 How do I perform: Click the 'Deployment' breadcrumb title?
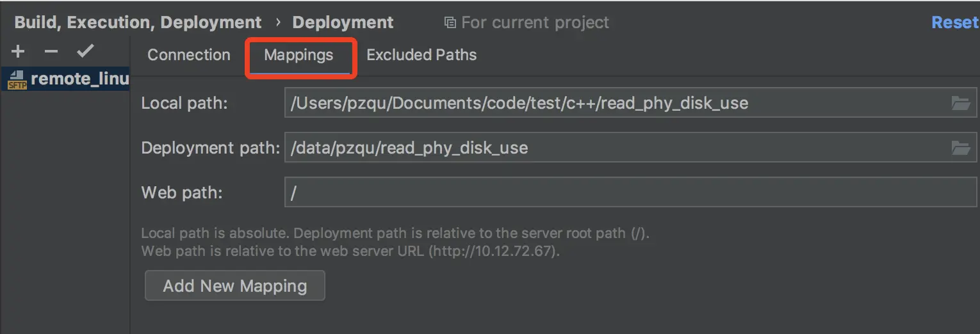(343, 23)
